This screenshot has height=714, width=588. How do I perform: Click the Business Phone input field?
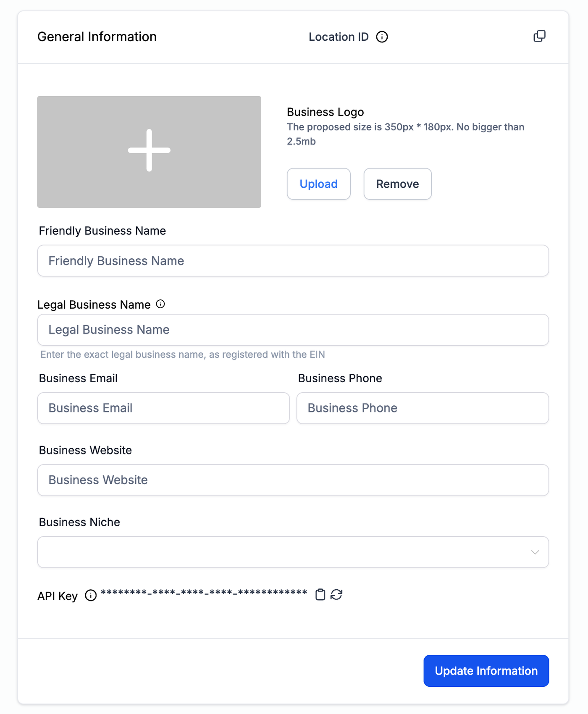click(x=423, y=408)
